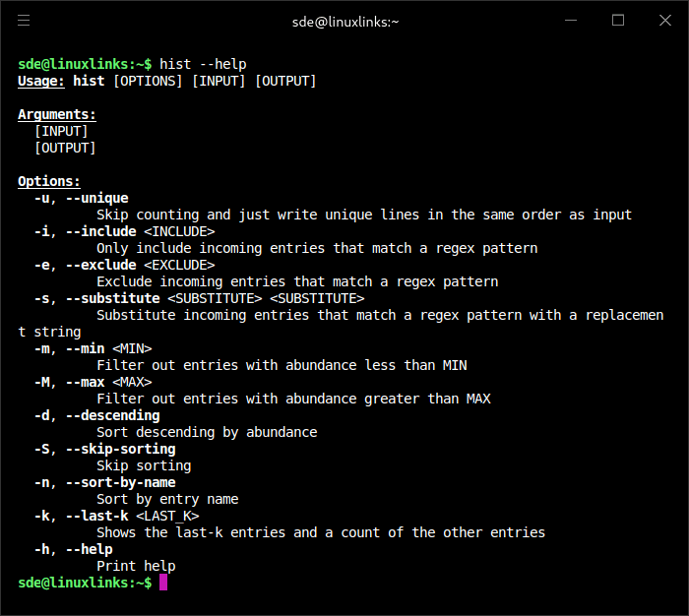Click the '--sort-by-name' option flag

tap(120, 482)
